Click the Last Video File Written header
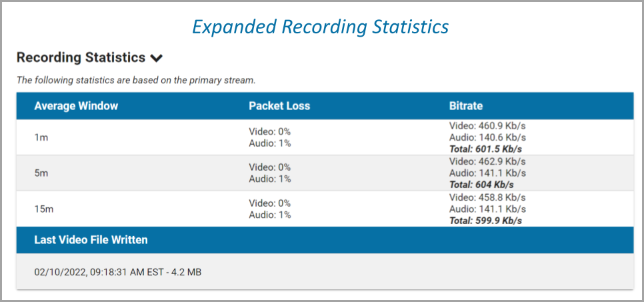The image size is (644, 302). 91,240
